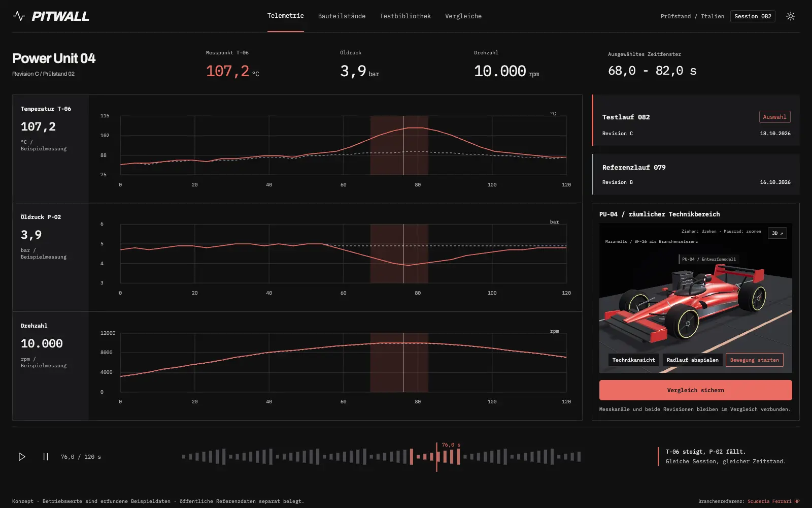The height and width of the screenshot is (508, 812).
Task: Click the Auswahl badge on Testlauf 082
Action: coord(774,117)
